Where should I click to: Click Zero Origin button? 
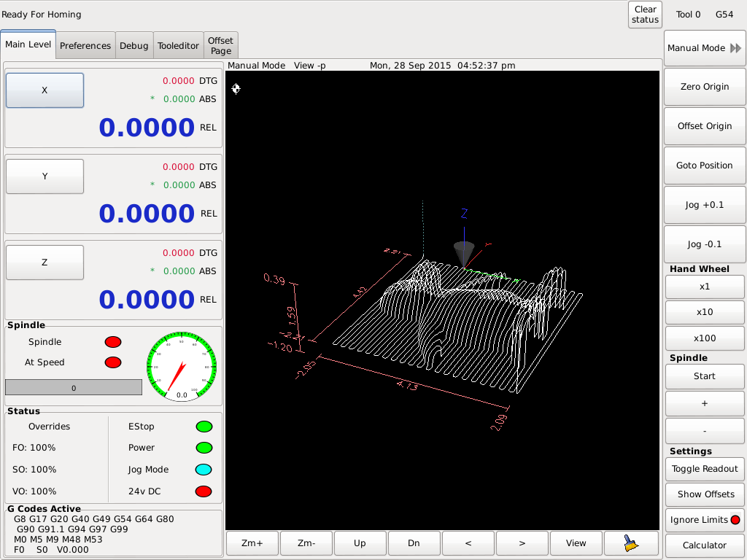[705, 87]
